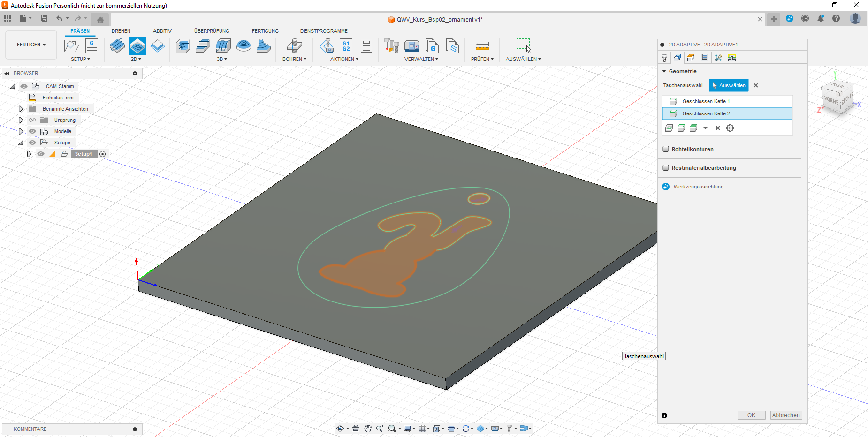Image resolution: width=868 pixels, height=437 pixels.
Task: Open the FERTIGEN workspace dropdown
Action: coord(31,45)
